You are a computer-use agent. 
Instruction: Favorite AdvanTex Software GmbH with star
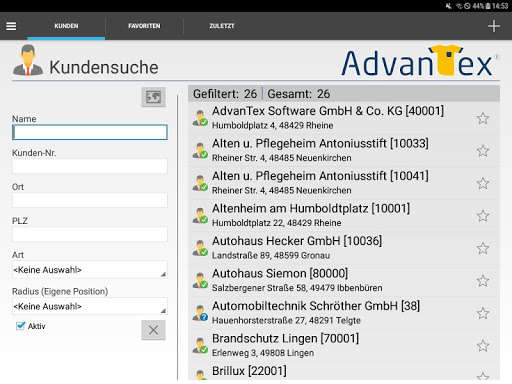pos(483,118)
